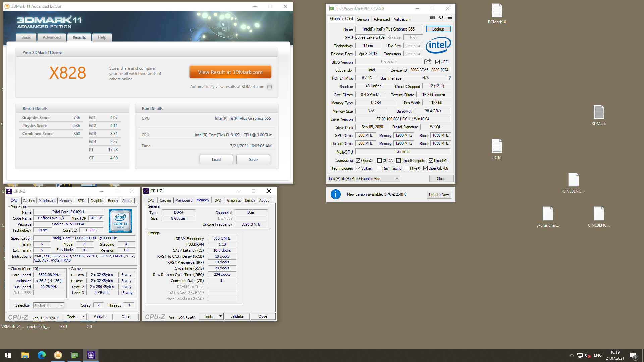Click DRAM Frequency value field
The image size is (644, 362).
pos(222,239)
